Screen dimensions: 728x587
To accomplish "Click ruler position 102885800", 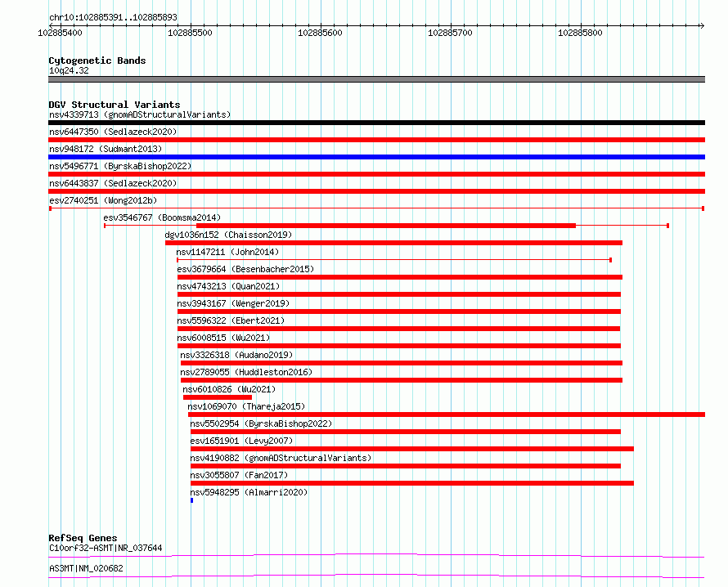I will 580,33.
